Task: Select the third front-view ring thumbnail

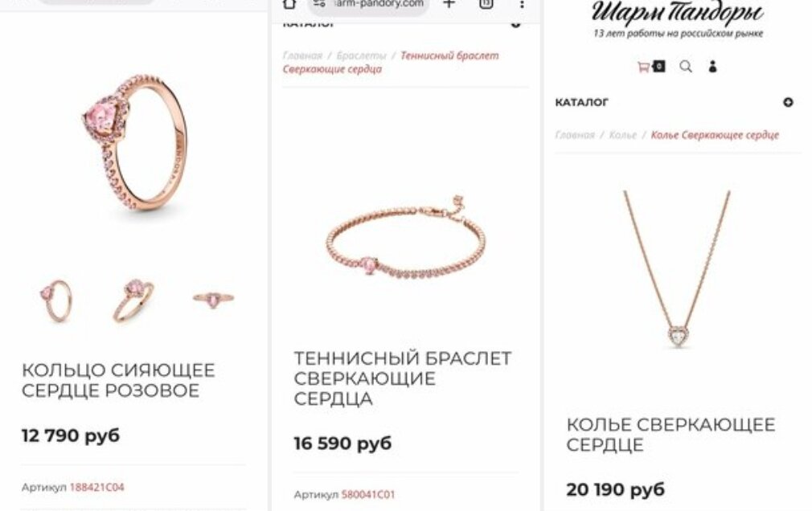Action: [213, 299]
